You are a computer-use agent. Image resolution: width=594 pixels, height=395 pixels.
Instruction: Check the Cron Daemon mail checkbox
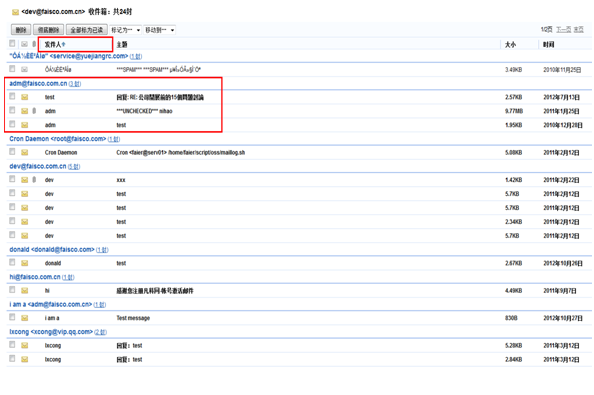pos(12,151)
